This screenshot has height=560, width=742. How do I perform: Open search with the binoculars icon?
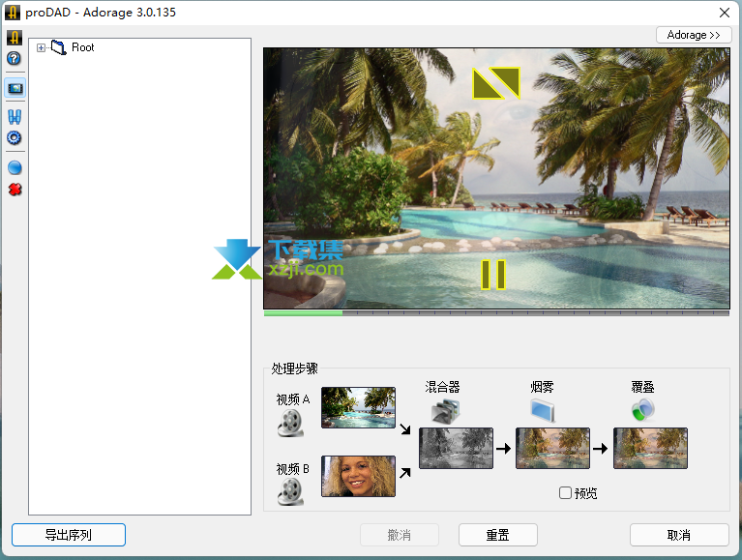coord(15,116)
